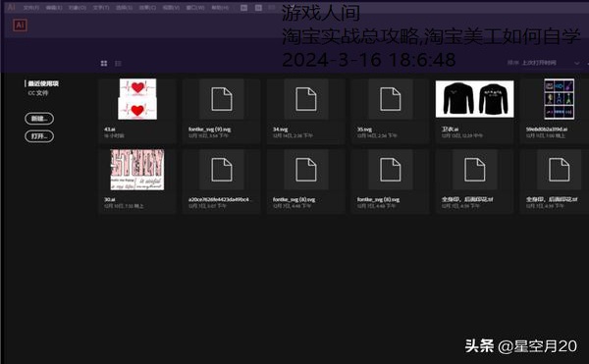
Task: Open the 对象(O) menu
Action: pyautogui.click(x=78, y=8)
